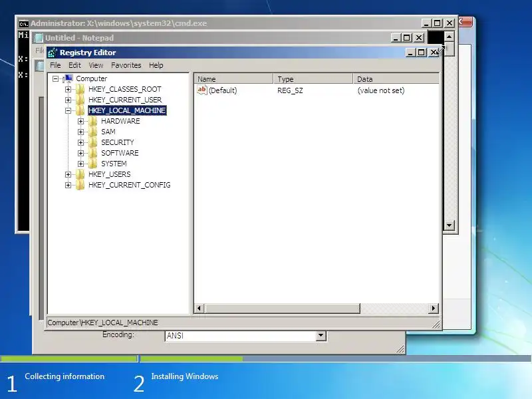Maximize the Registry Editor window
The height and width of the screenshot is (399, 532).
[x=422, y=53]
